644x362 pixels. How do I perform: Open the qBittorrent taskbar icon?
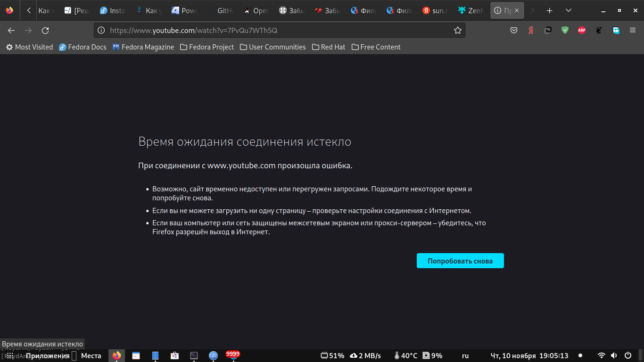click(x=213, y=355)
